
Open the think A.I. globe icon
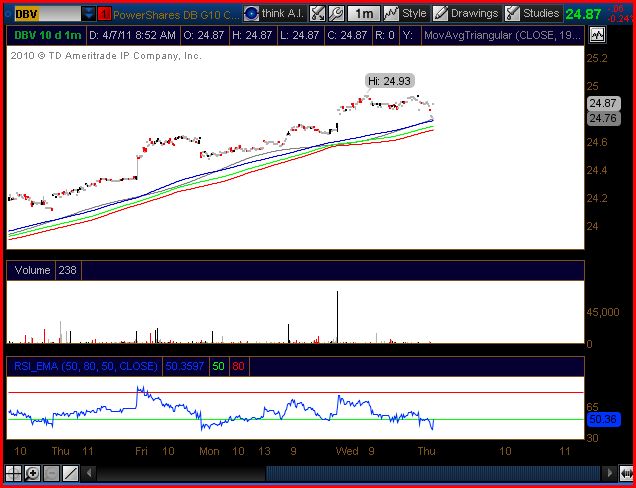pyautogui.click(x=251, y=14)
